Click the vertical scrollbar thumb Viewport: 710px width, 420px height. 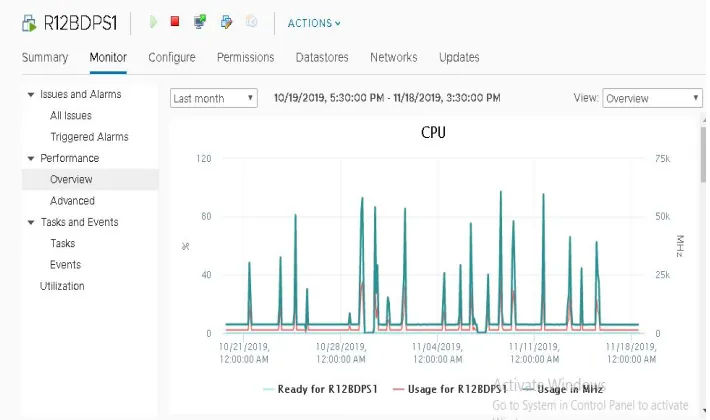(x=703, y=154)
